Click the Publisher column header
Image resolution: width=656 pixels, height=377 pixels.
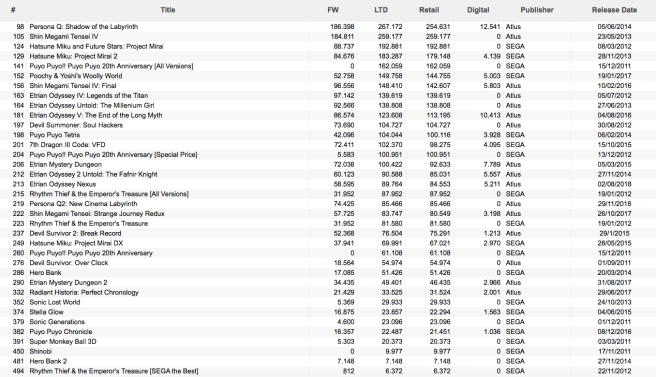tap(537, 10)
